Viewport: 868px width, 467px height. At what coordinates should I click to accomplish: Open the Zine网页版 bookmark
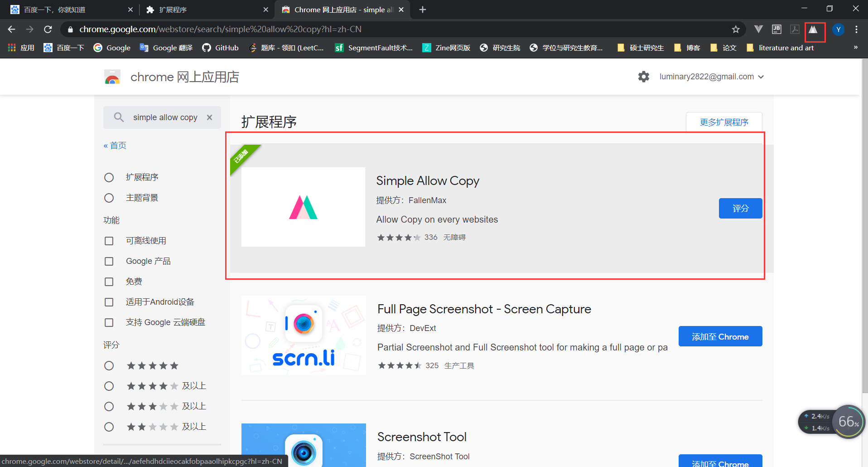point(446,48)
